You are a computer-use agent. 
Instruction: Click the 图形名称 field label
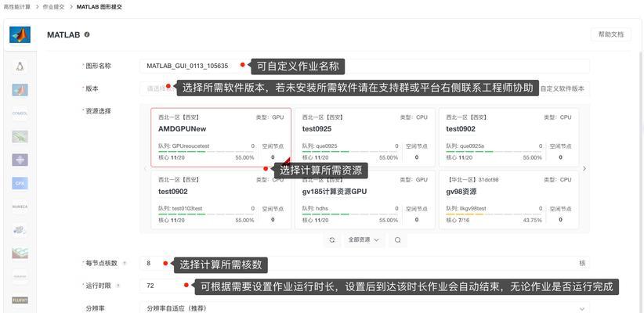click(x=98, y=66)
